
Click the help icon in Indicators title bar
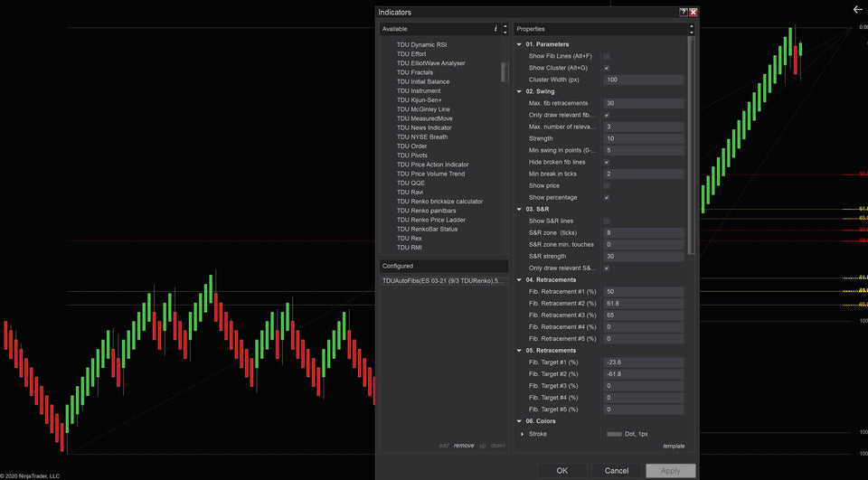tap(684, 13)
